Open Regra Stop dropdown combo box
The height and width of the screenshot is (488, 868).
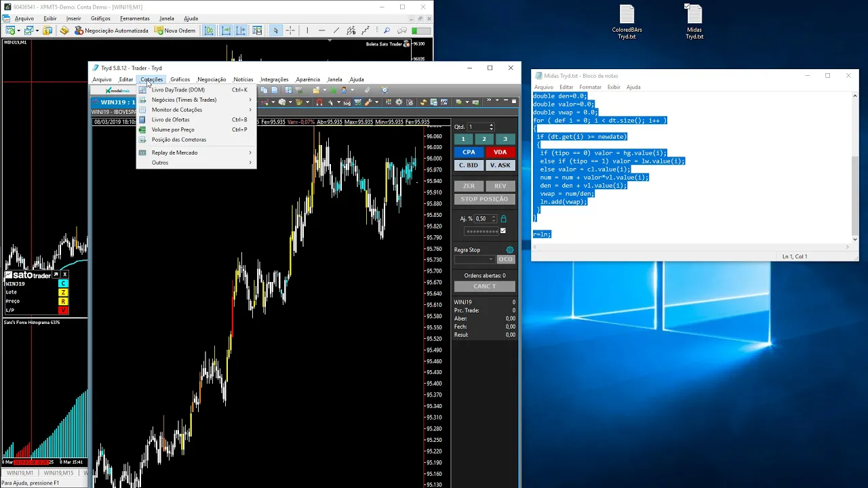(475, 259)
